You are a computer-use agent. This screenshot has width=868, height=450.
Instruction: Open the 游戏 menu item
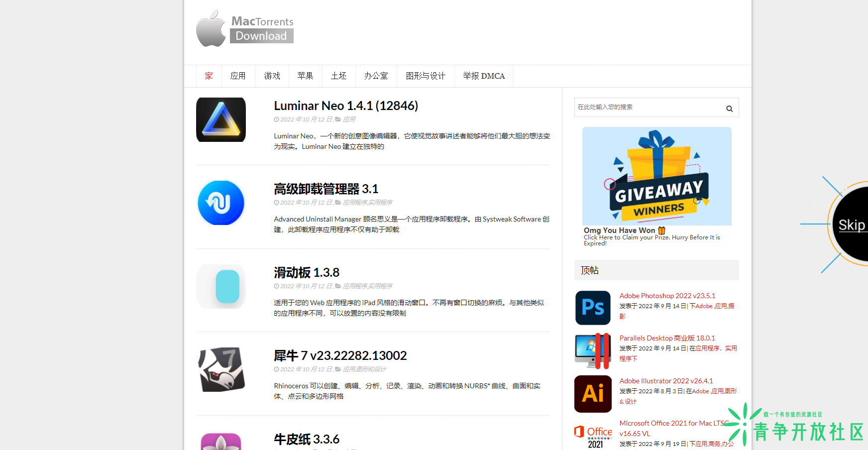[x=272, y=76]
